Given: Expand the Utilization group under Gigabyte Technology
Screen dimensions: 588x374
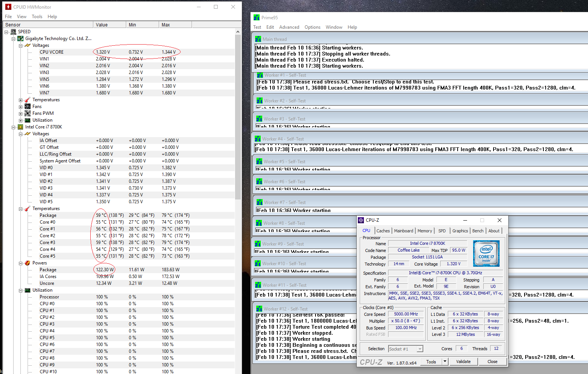Looking at the screenshot, I should point(21,121).
